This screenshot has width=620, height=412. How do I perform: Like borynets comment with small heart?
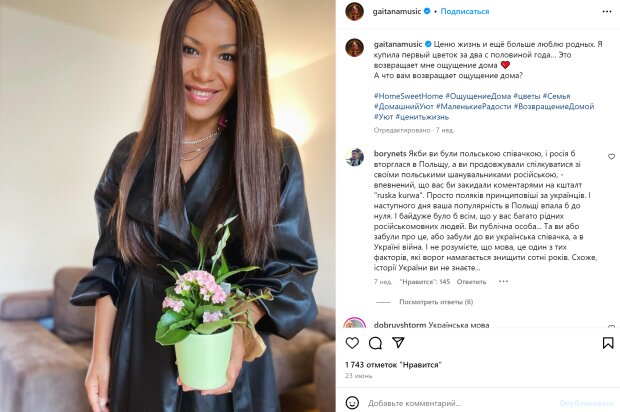[611, 157]
